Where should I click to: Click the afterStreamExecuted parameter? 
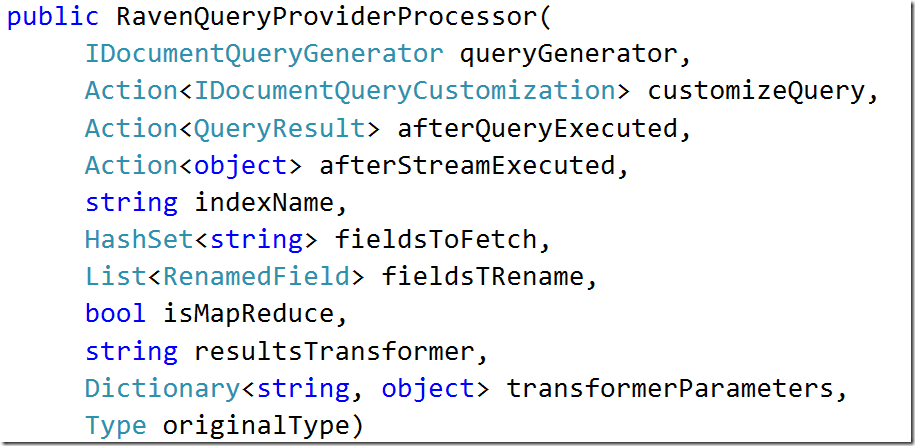point(467,166)
